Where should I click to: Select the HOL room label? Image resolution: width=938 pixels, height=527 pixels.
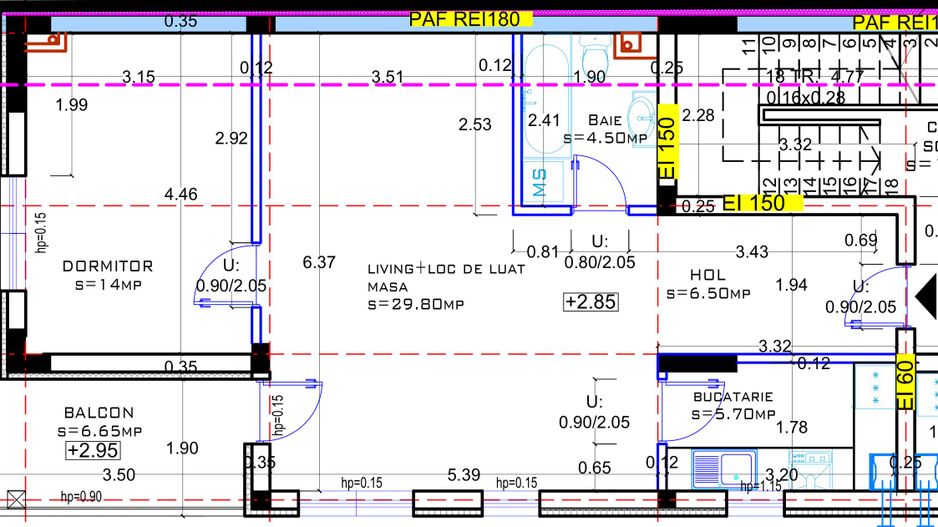pyautogui.click(x=708, y=275)
